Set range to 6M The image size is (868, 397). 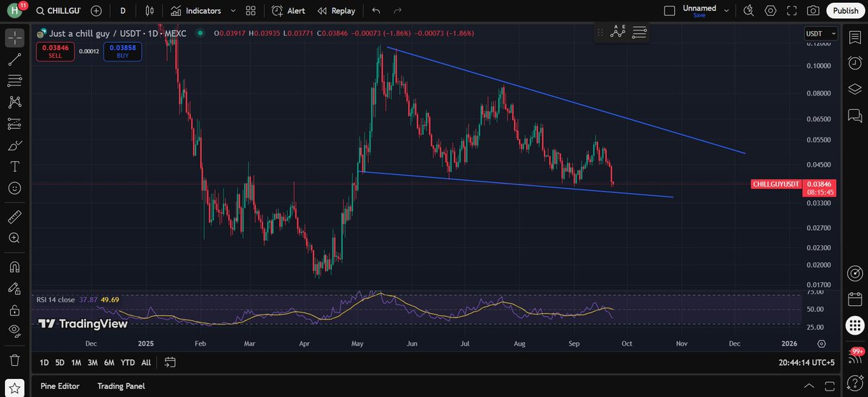[109, 362]
